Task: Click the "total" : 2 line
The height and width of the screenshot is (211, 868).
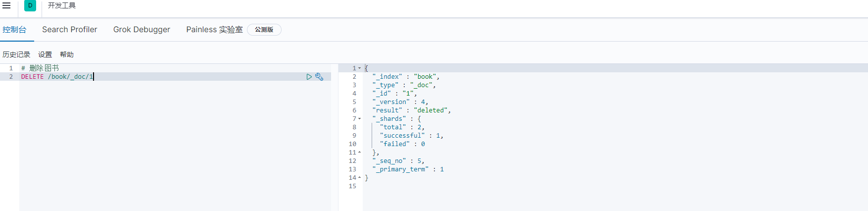Action: click(x=402, y=127)
